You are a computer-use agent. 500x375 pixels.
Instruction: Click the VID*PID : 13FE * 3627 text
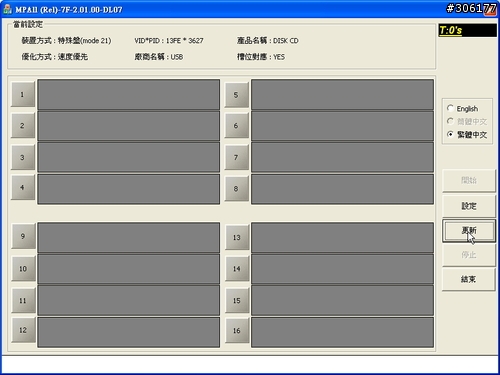point(169,41)
